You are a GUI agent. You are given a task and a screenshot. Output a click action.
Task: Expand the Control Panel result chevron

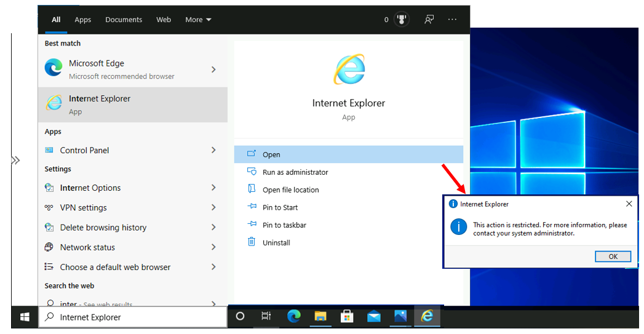point(213,150)
